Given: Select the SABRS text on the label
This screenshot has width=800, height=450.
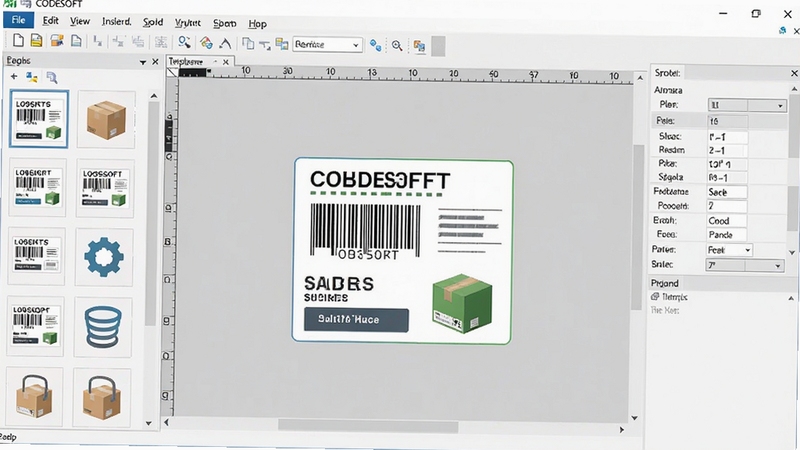Looking at the screenshot, I should pyautogui.click(x=339, y=284).
